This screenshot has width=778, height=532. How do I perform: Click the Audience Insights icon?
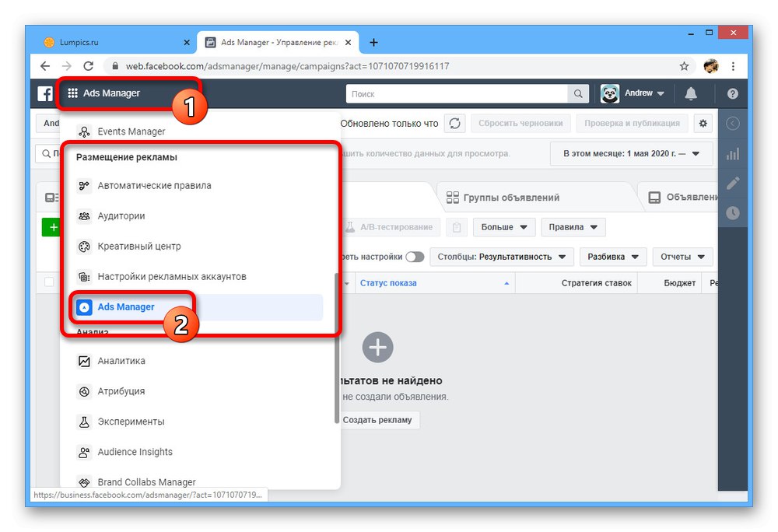(x=84, y=452)
